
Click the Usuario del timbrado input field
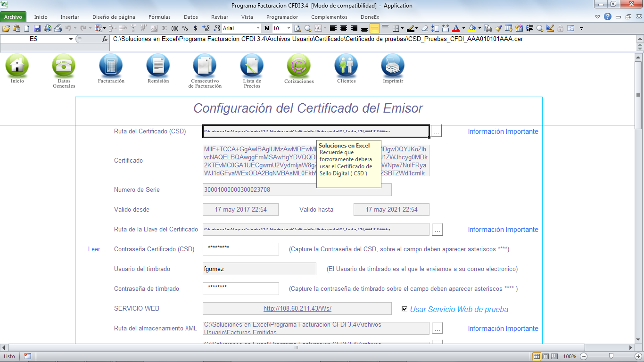tap(259, 269)
